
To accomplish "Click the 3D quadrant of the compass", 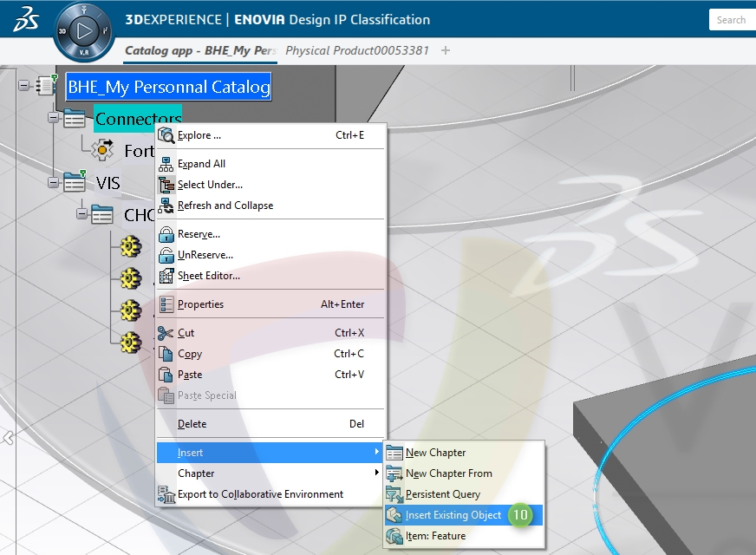I will 62,31.
